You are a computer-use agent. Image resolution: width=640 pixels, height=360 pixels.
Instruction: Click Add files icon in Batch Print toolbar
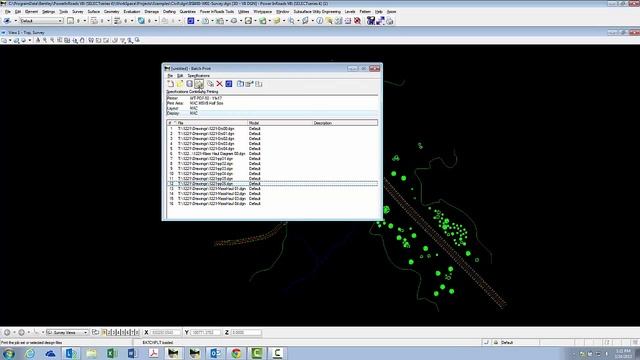[210, 84]
